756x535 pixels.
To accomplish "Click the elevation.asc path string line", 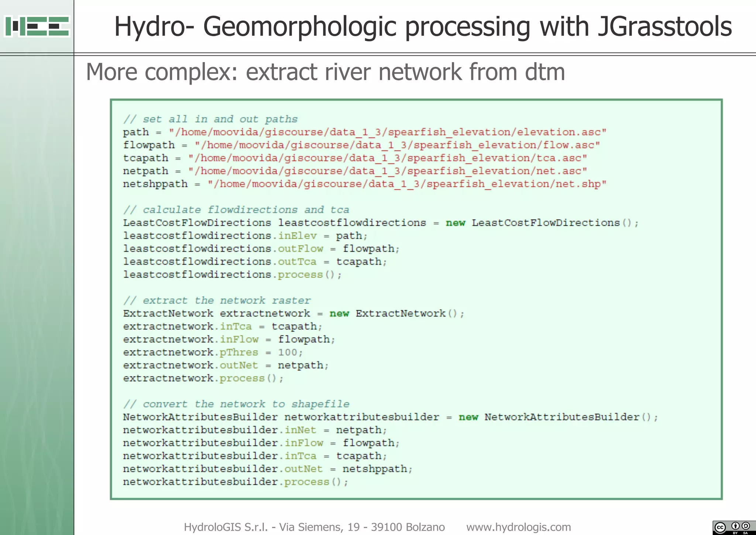I will [365, 132].
